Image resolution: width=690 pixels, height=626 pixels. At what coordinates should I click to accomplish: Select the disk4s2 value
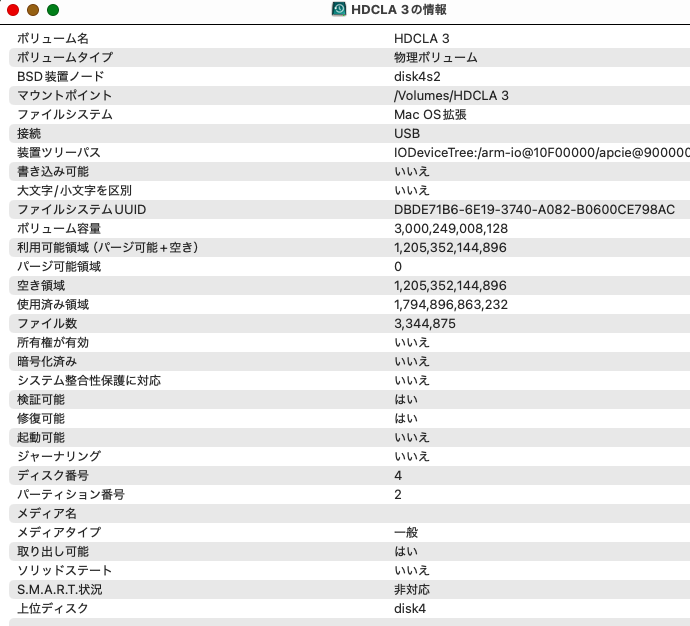417,77
